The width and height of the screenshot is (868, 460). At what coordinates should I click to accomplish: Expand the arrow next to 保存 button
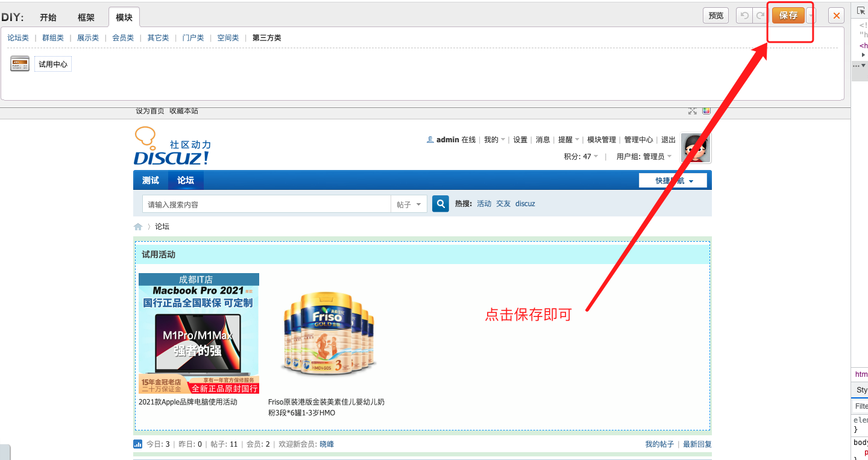click(x=811, y=16)
